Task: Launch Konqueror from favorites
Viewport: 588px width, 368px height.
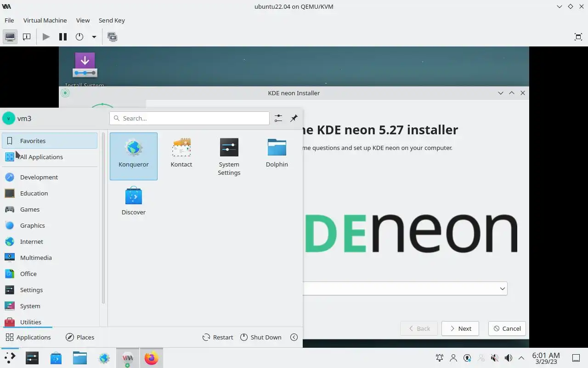Action: coord(134,156)
